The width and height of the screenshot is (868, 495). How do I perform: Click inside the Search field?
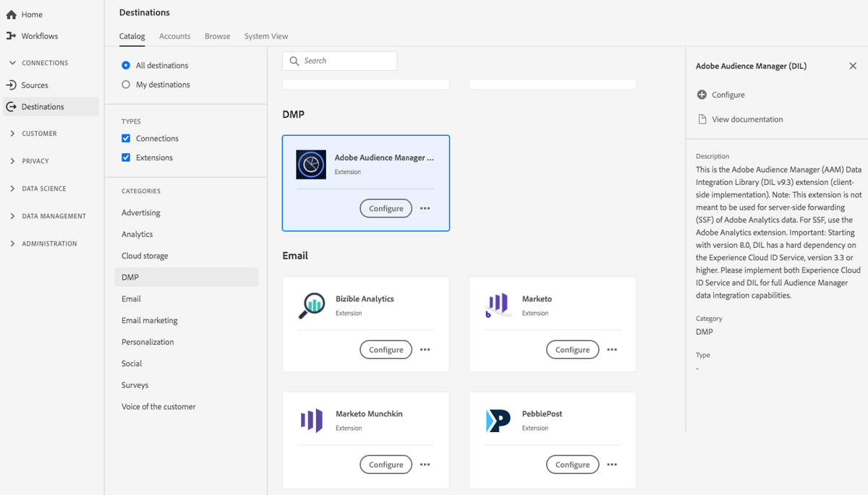click(340, 61)
